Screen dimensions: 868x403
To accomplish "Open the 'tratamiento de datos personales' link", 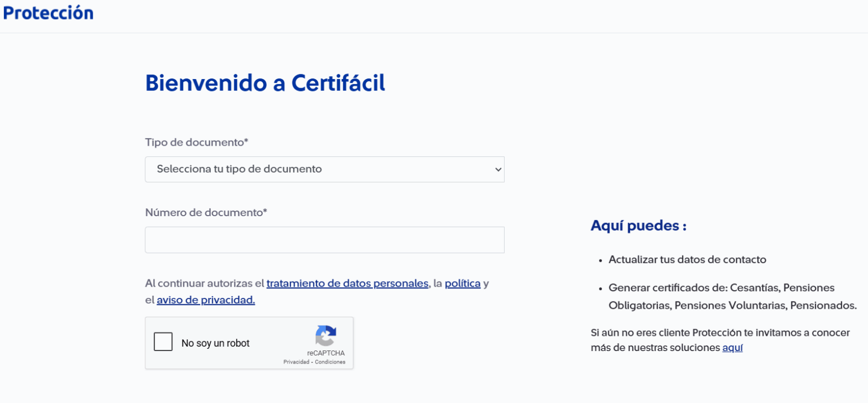I will 348,283.
